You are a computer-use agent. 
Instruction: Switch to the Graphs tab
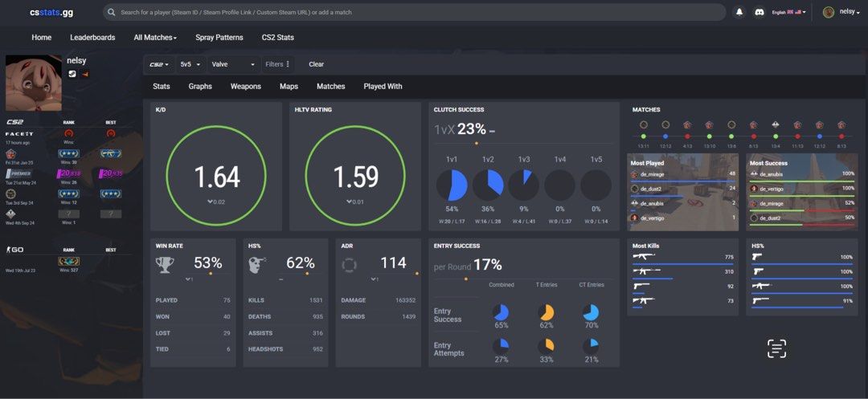click(200, 86)
